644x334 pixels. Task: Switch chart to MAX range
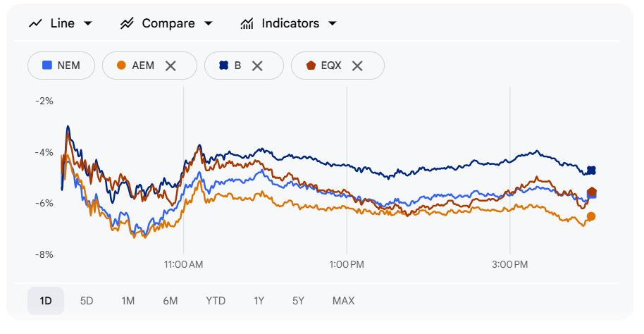point(343,301)
